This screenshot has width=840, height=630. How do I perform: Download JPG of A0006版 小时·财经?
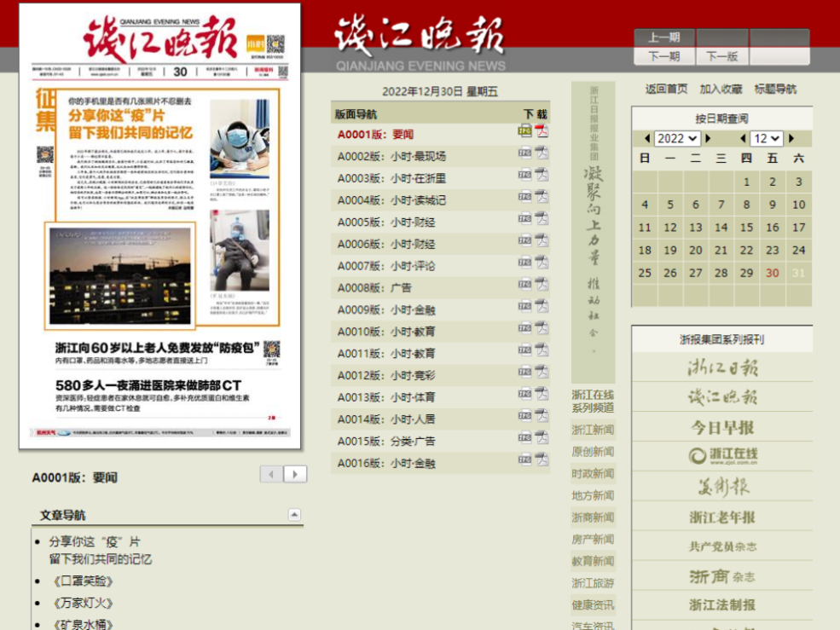click(524, 240)
